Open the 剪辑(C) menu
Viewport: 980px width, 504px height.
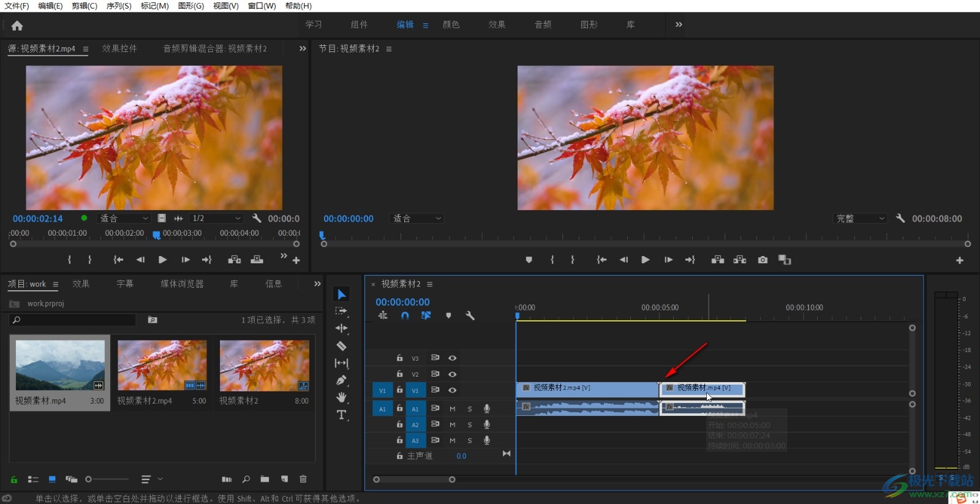(x=85, y=6)
